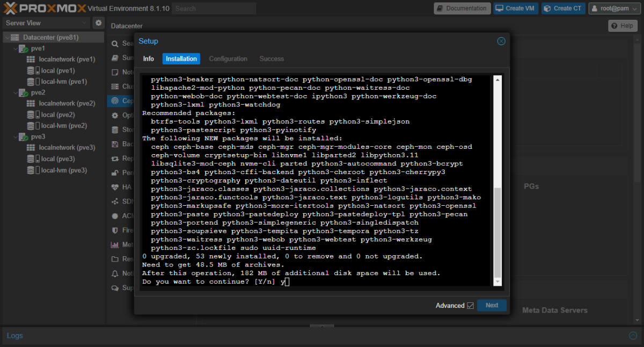This screenshot has width=644, height=347.
Task: Open the Cluster menu icon
Action: (x=115, y=86)
